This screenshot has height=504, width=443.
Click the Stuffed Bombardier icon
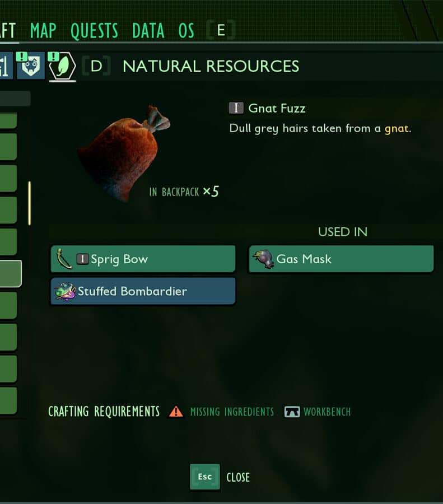[x=65, y=291]
